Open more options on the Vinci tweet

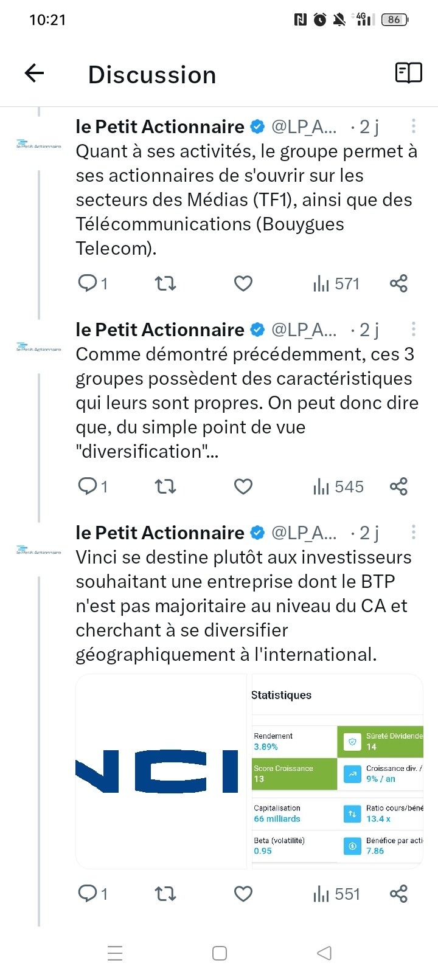[x=414, y=532]
